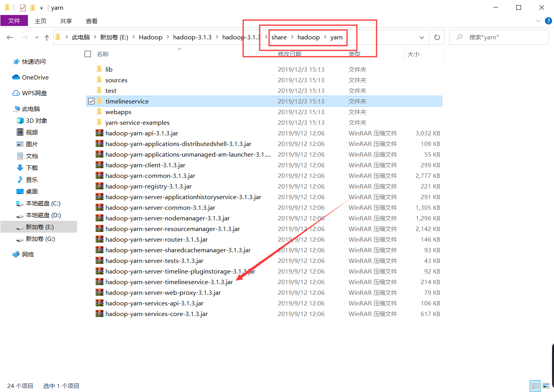The width and height of the screenshot is (554, 392).
Task: Click the folder icon at the address bar start
Action: coord(58,37)
